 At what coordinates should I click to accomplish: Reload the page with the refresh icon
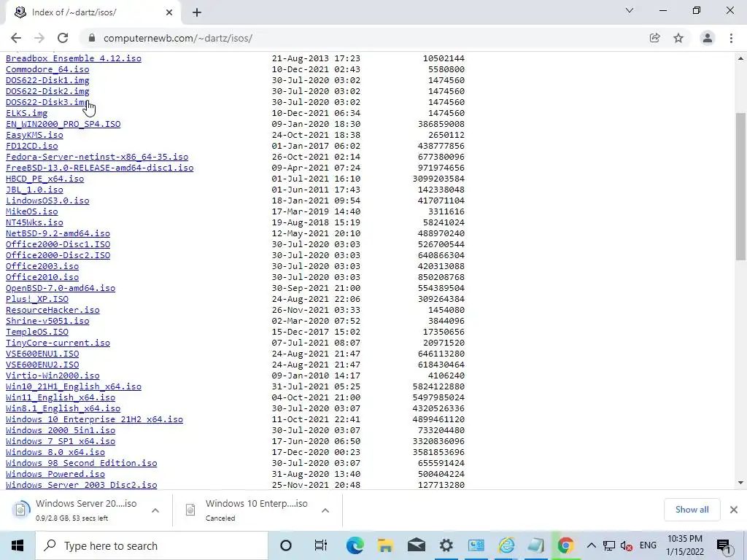point(63,38)
